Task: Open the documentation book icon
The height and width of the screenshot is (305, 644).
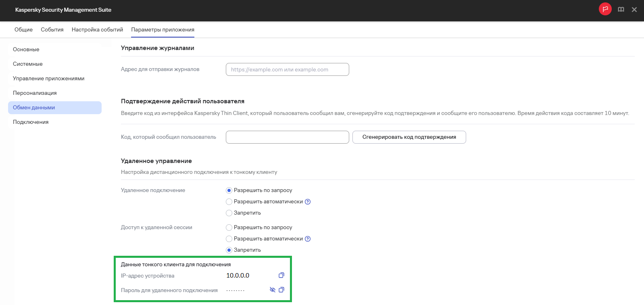Action: [x=621, y=10]
